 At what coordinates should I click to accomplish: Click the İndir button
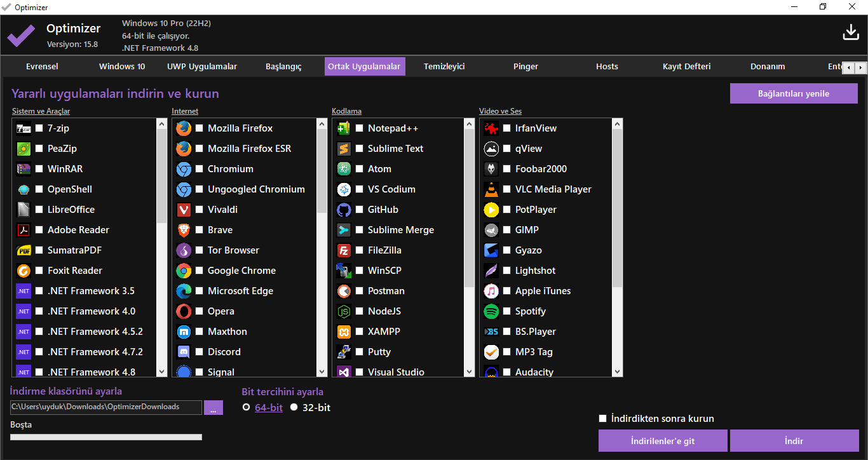[x=794, y=441]
